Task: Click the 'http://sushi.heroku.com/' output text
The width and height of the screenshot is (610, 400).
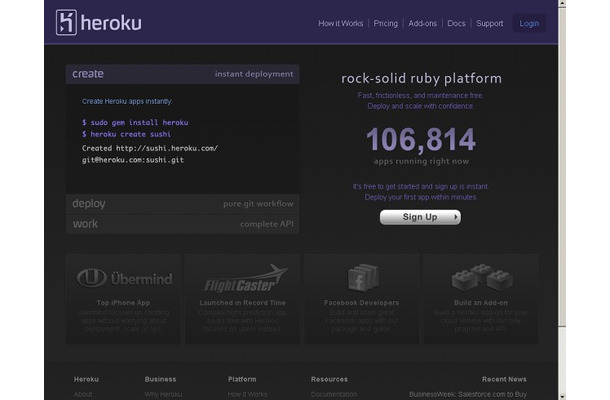Action: click(x=167, y=148)
